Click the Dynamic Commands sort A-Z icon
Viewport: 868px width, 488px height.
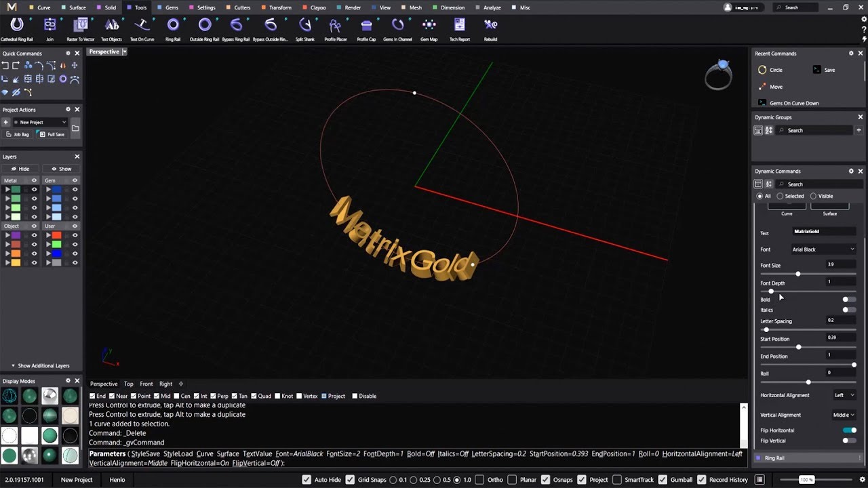[769, 184]
